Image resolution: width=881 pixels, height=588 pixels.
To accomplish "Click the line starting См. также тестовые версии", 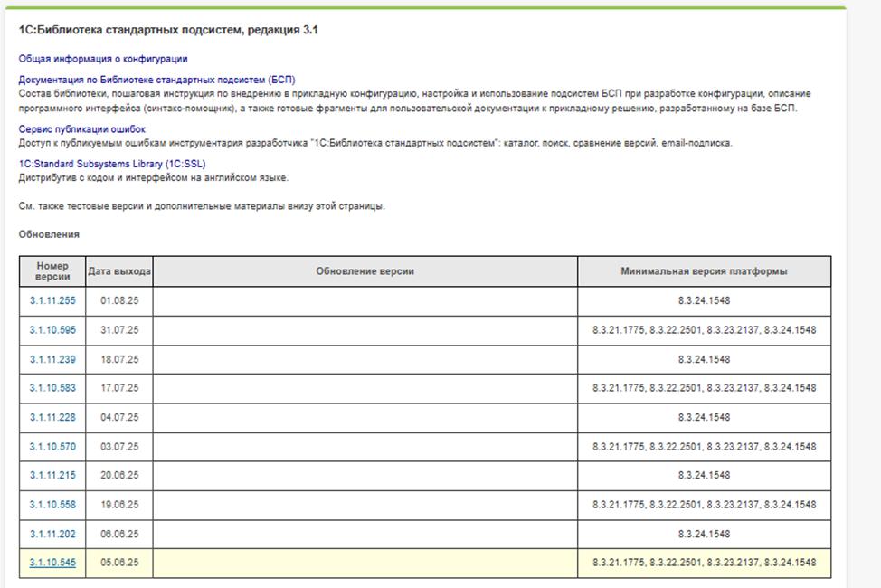I will click(202, 206).
